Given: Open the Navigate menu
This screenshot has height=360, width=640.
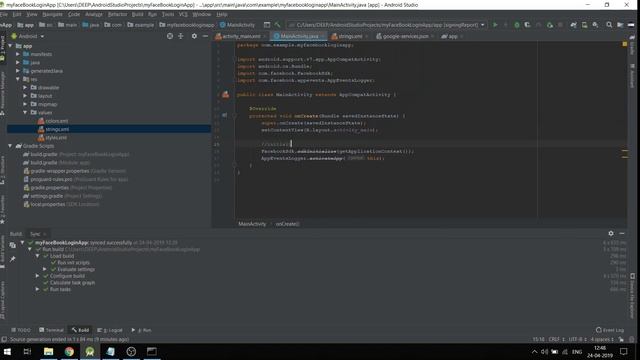Looking at the screenshot, I should click(x=52, y=14).
